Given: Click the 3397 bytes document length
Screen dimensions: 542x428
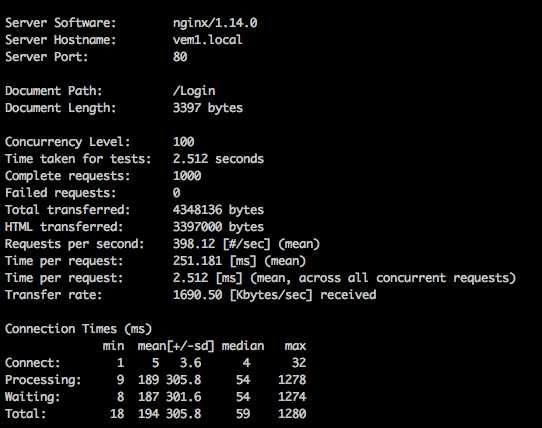Looking at the screenshot, I should click(208, 108).
